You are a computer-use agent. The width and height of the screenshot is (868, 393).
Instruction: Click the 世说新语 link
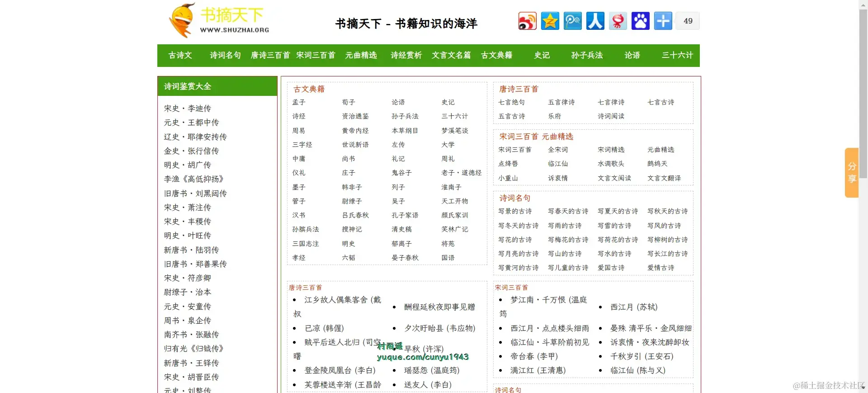355,145
